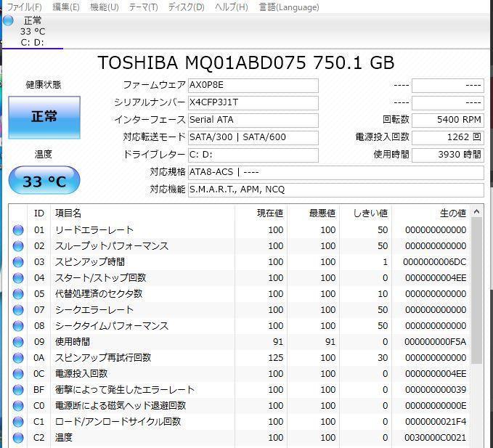Click the 現在値 column header

[261, 213]
